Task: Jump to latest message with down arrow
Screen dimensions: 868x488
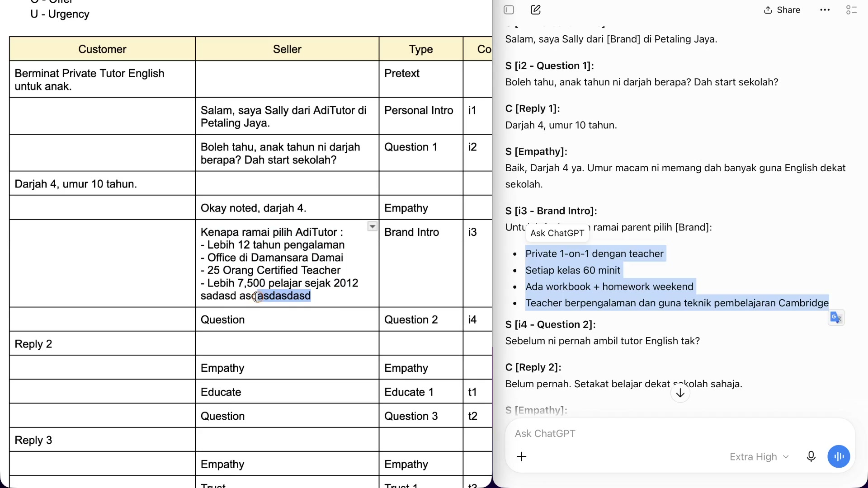Action: pyautogui.click(x=680, y=394)
